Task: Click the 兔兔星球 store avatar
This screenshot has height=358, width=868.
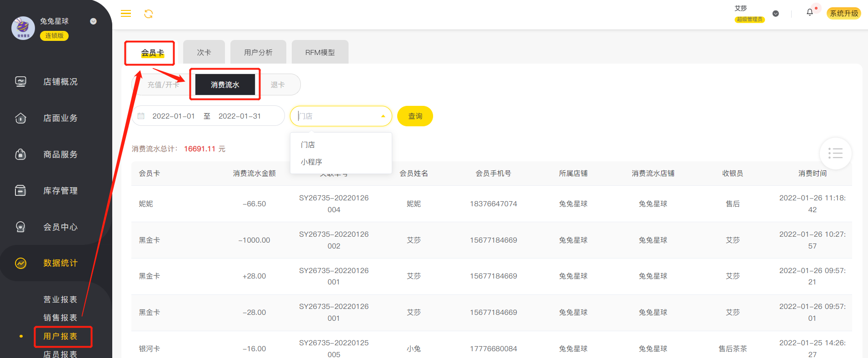Action: click(x=23, y=28)
